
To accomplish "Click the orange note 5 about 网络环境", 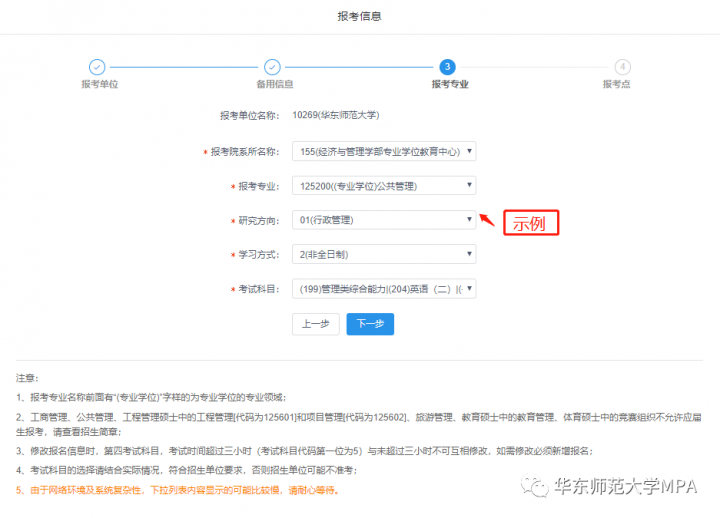I will coord(178,490).
